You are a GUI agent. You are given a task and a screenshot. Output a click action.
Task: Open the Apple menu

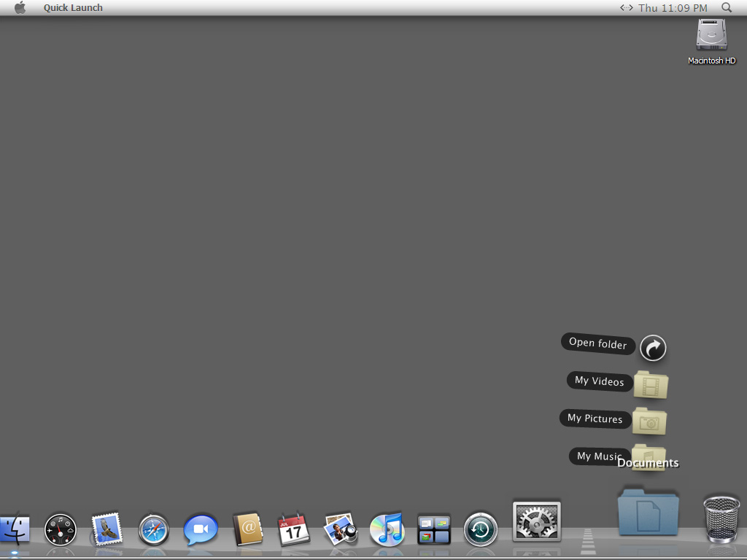pyautogui.click(x=20, y=7)
